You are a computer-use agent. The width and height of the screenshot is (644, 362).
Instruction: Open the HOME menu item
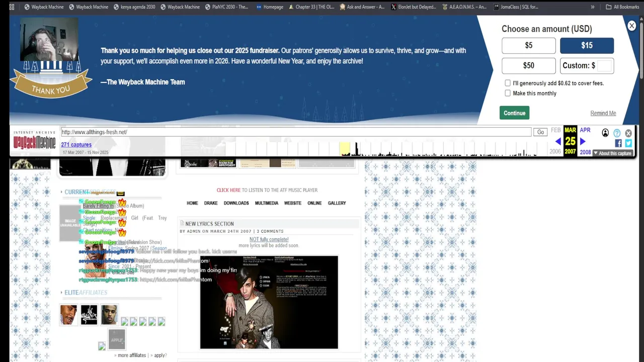[192, 203]
